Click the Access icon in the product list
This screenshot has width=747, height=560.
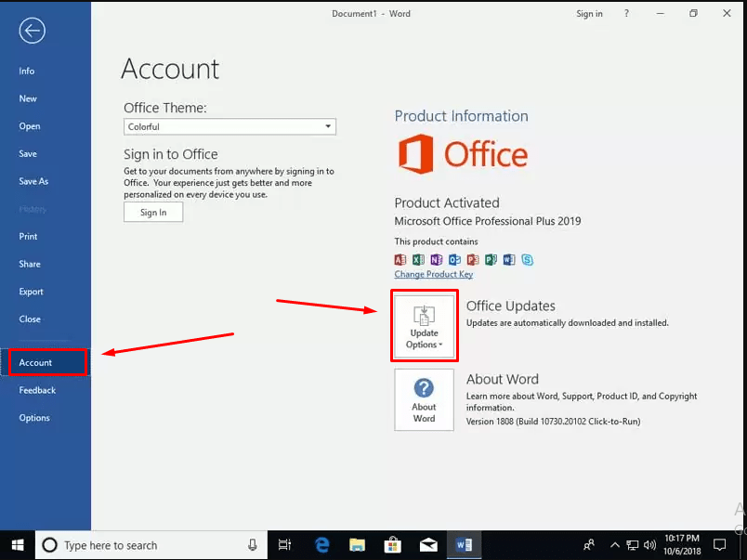coord(400,260)
